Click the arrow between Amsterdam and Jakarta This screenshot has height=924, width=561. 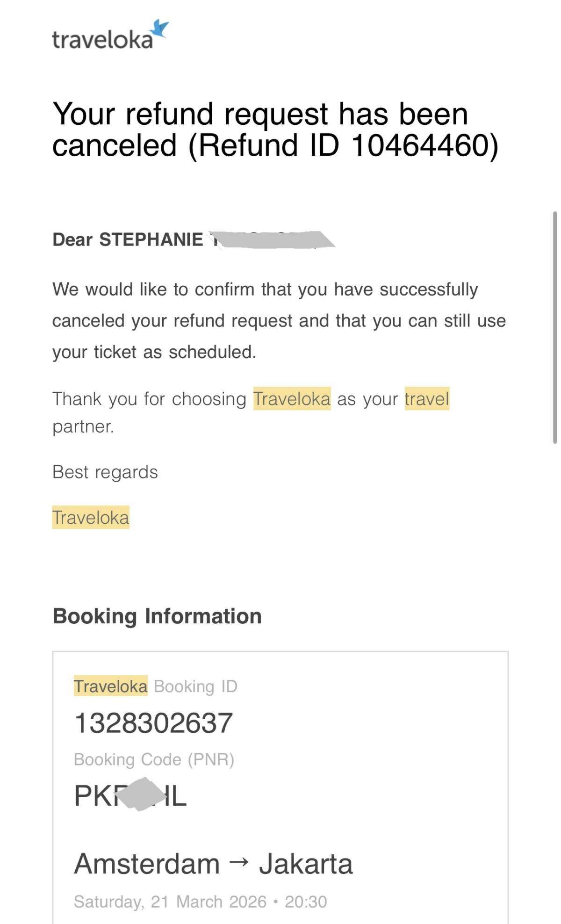(239, 861)
